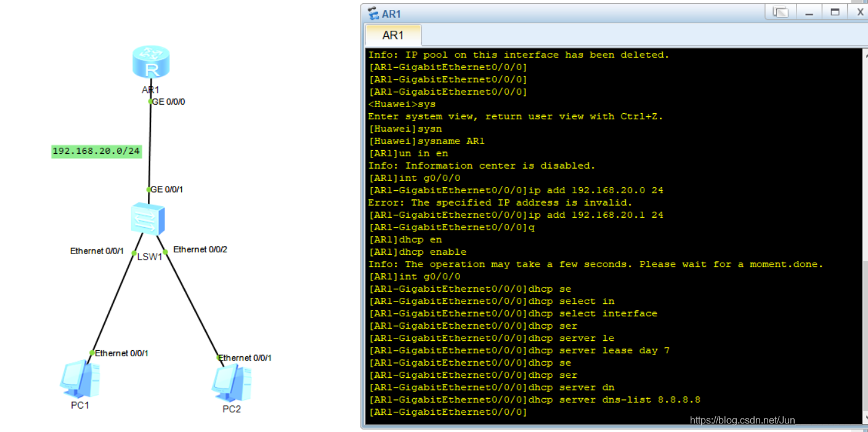Click the Ethernet 0/0/1 label beside LSW1
The width and height of the screenshot is (868, 432).
(x=97, y=251)
